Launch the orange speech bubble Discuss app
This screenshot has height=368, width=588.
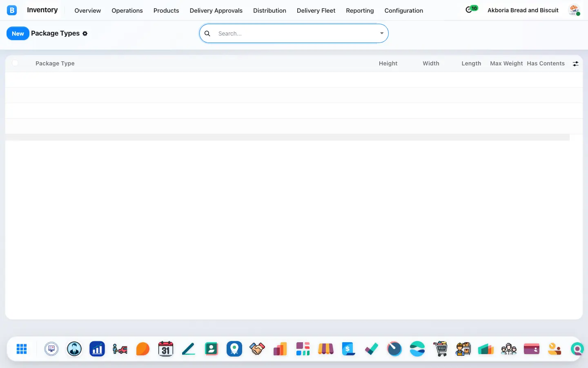click(143, 349)
